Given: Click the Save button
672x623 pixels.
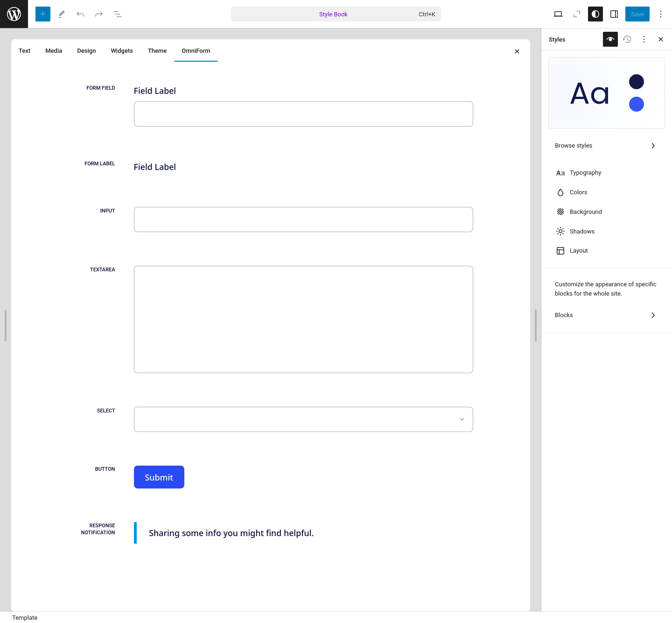Looking at the screenshot, I should point(637,14).
